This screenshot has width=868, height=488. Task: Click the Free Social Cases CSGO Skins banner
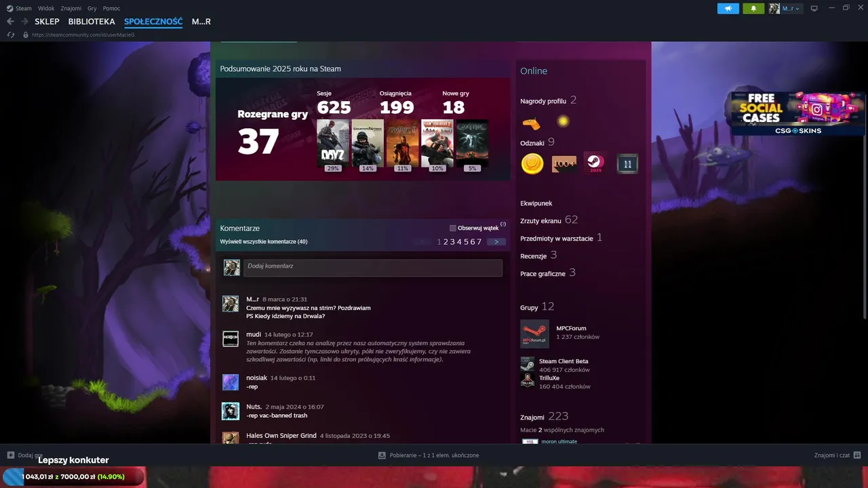(798, 113)
